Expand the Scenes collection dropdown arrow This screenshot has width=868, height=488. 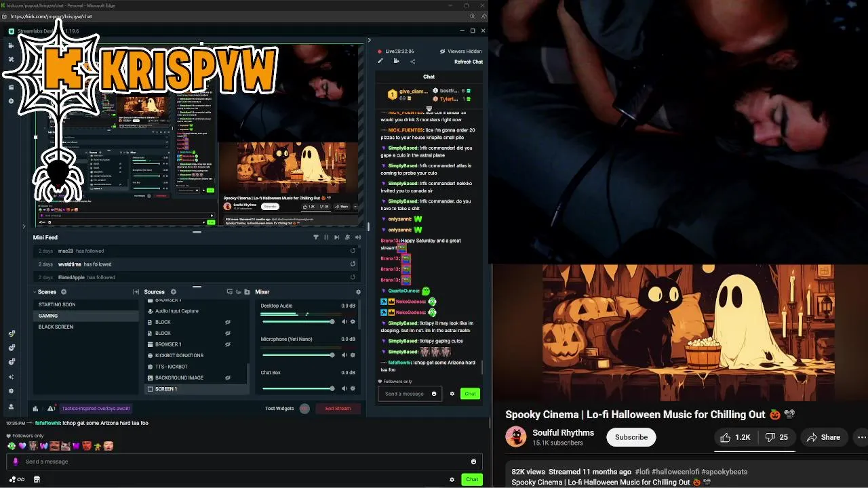pyautogui.click(x=35, y=292)
